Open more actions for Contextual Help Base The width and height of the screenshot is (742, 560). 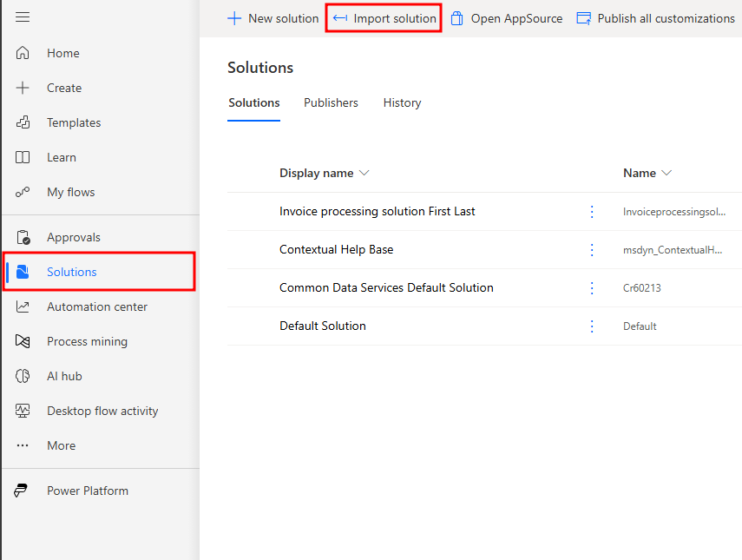click(x=592, y=250)
